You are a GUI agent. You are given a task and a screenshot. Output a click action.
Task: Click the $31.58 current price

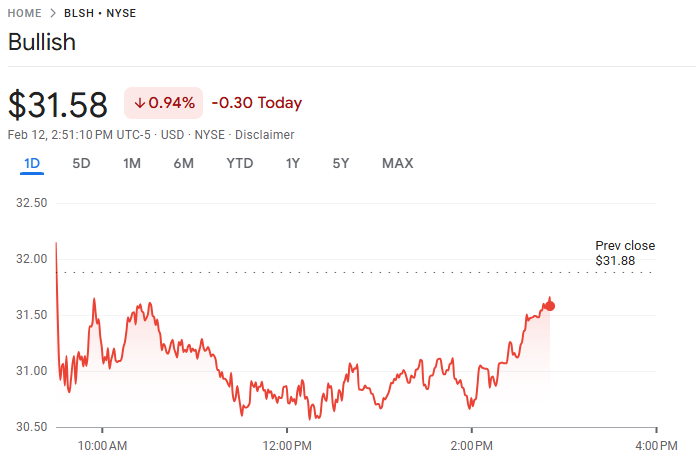click(58, 104)
